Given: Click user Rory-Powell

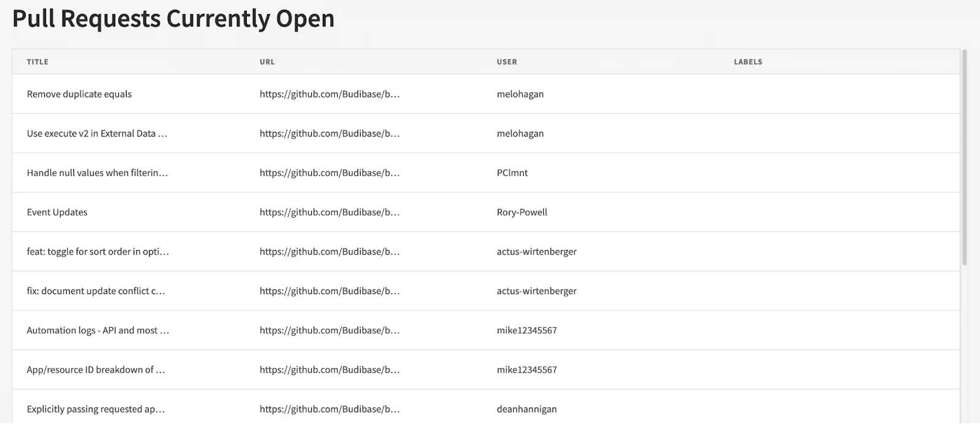Looking at the screenshot, I should 522,213.
